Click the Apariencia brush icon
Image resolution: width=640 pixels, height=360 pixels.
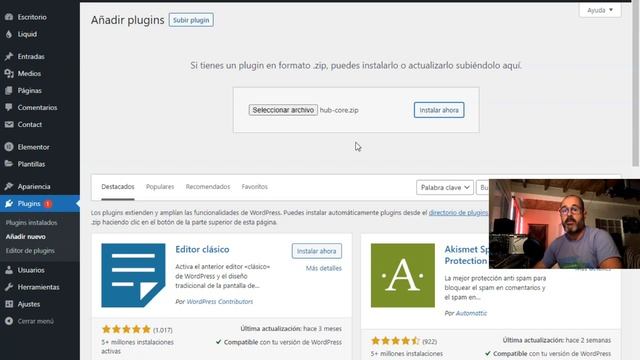[x=9, y=187]
